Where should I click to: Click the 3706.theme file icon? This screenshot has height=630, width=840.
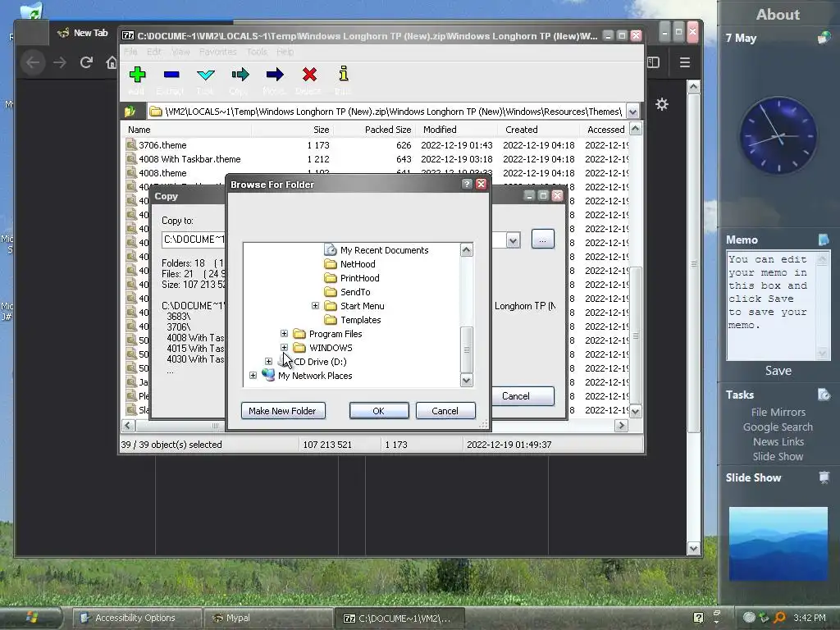click(131, 144)
